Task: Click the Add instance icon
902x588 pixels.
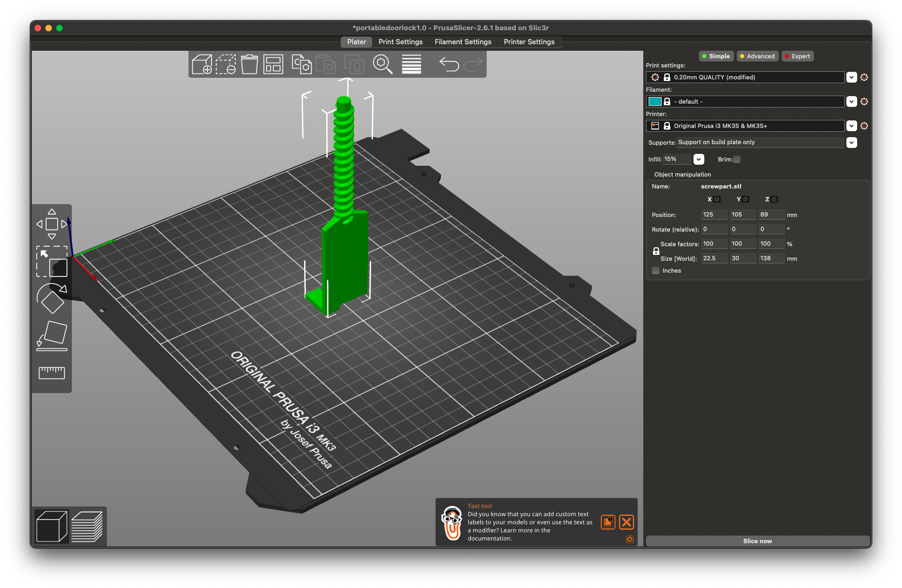Action: tap(354, 64)
